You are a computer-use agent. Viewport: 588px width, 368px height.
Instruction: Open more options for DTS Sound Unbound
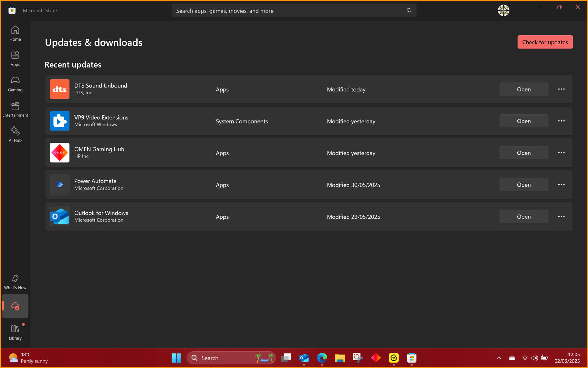(561, 89)
